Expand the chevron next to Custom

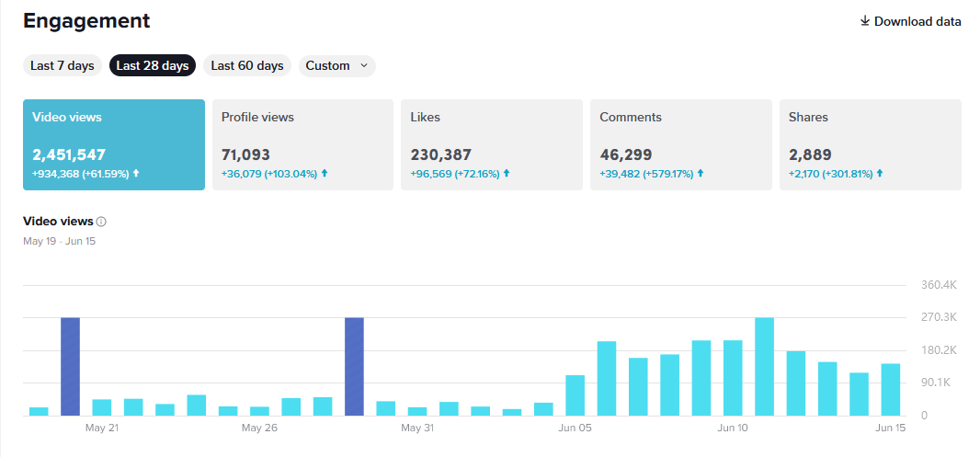[364, 65]
